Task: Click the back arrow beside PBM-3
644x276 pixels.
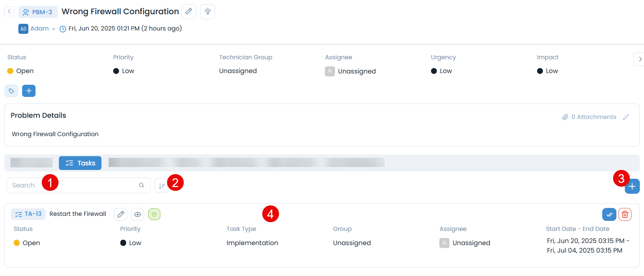Action: pyautogui.click(x=9, y=12)
